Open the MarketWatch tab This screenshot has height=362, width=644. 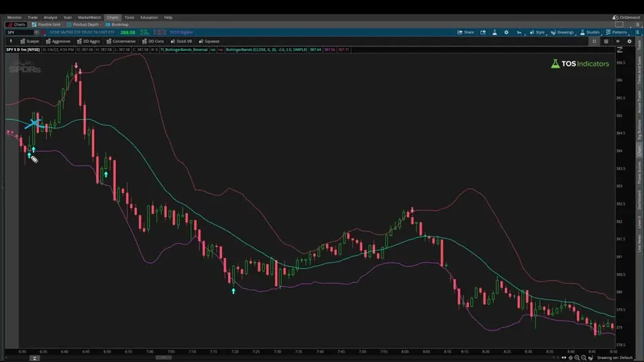pos(89,17)
